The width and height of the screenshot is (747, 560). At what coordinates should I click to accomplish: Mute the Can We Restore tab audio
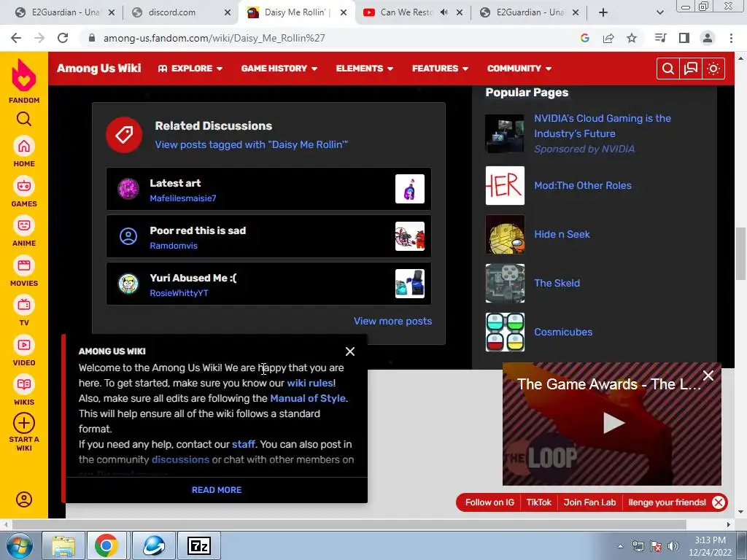tap(444, 12)
